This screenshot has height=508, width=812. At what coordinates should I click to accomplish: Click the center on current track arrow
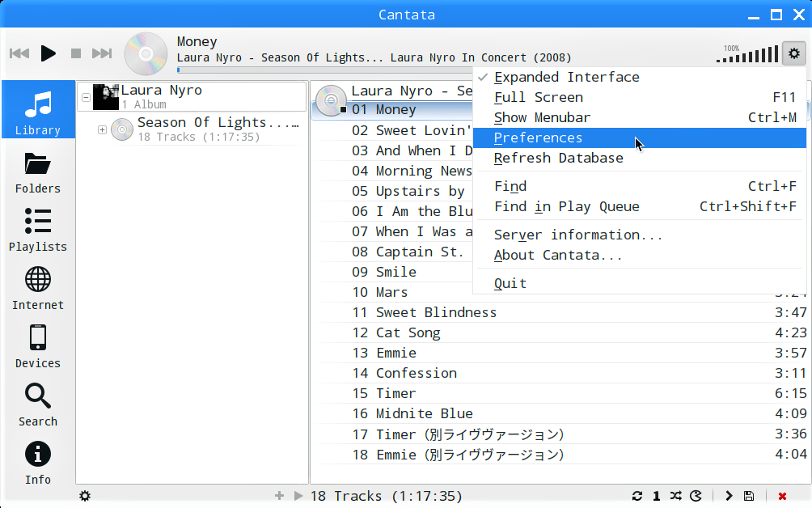(729, 496)
